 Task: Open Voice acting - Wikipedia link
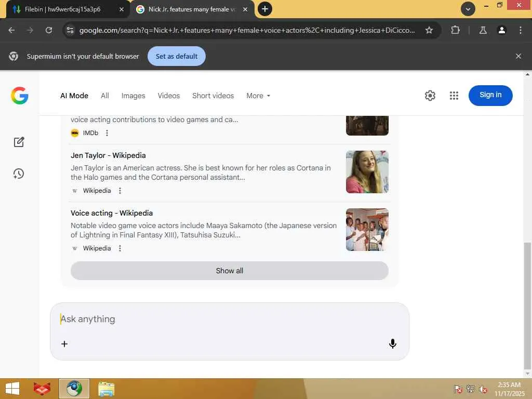point(112,213)
